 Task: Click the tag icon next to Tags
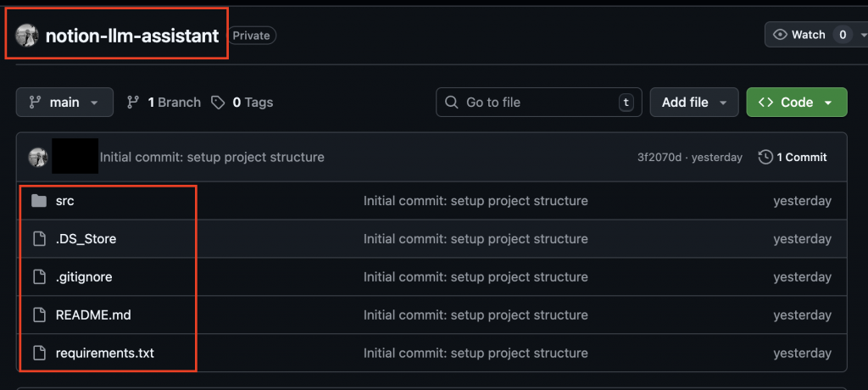pyautogui.click(x=218, y=103)
